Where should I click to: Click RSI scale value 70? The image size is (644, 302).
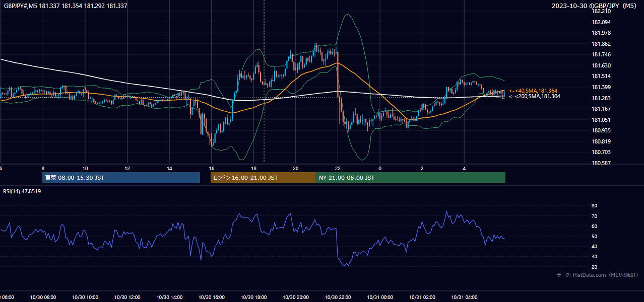point(595,216)
